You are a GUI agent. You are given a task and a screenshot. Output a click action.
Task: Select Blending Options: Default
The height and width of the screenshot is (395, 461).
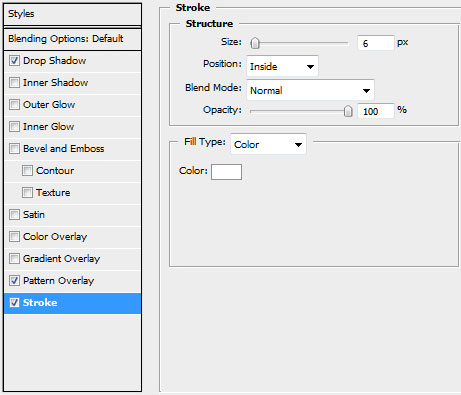point(73,39)
